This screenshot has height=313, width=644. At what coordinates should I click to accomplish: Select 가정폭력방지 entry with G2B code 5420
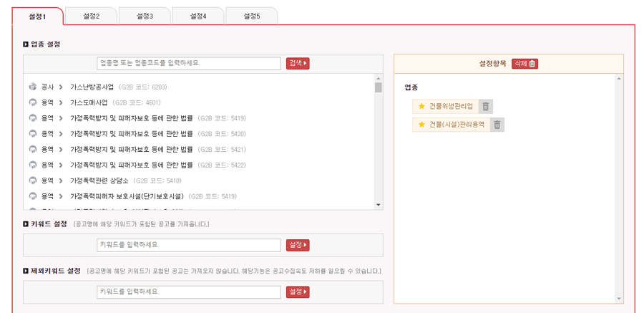132,134
